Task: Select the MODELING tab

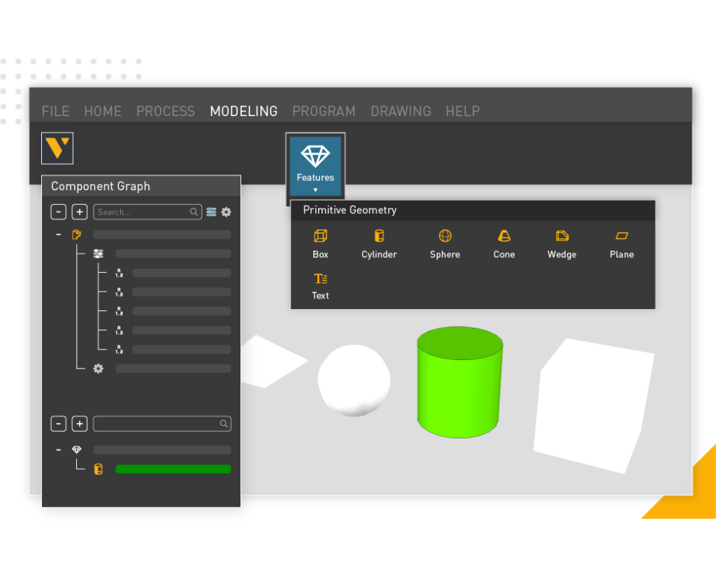Action: tap(244, 111)
